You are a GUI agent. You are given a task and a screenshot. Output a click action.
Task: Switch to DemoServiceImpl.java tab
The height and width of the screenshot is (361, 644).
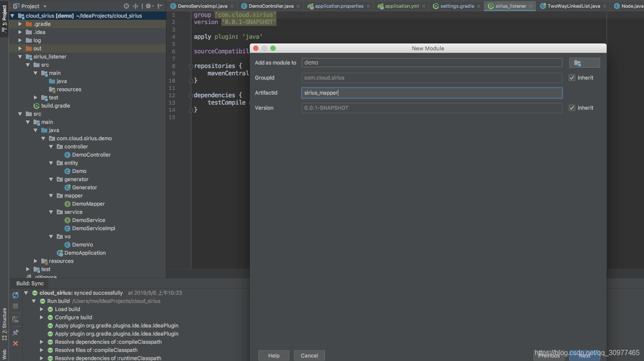(x=202, y=6)
